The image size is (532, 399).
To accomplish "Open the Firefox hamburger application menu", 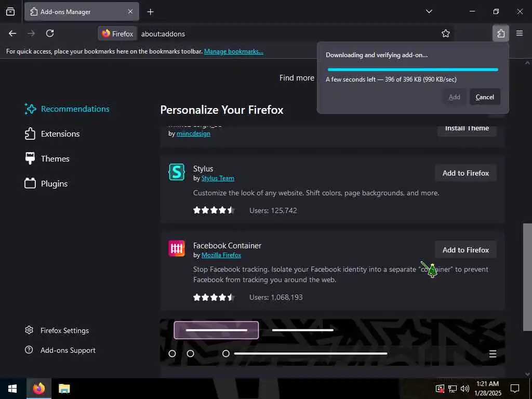I will click(520, 33).
